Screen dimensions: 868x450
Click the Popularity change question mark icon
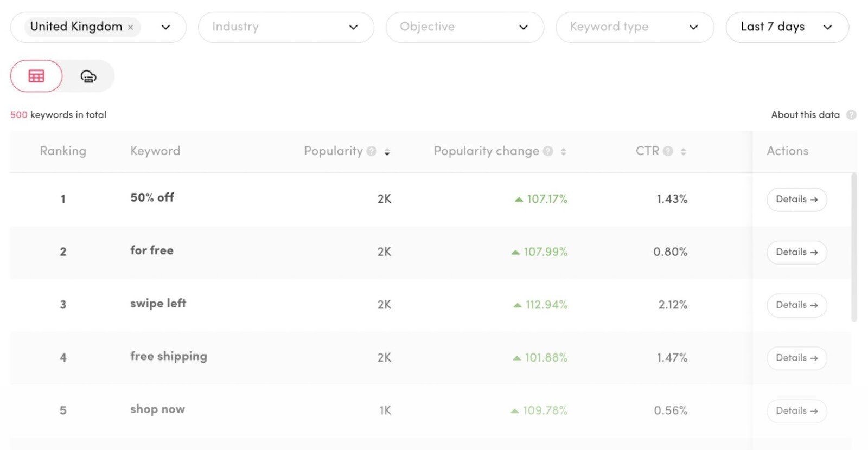point(547,151)
